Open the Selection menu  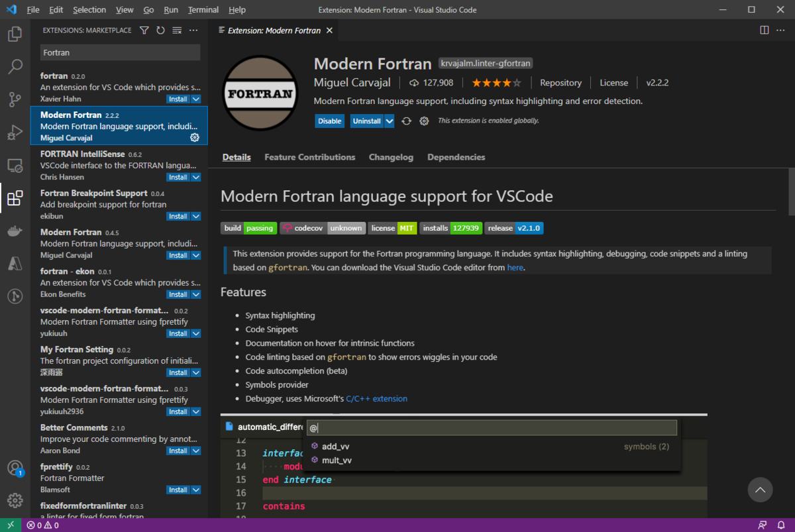89,10
